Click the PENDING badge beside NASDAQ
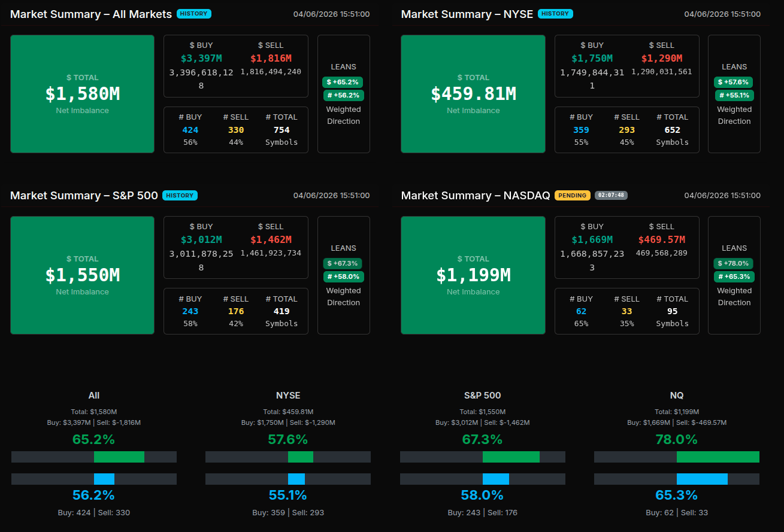Image resolution: width=784 pixels, height=532 pixels. click(x=572, y=195)
